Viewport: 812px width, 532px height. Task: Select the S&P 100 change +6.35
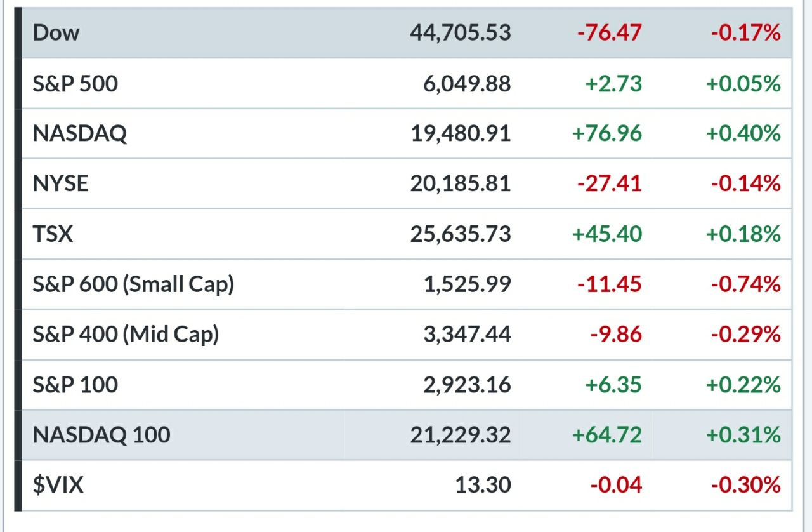615,384
